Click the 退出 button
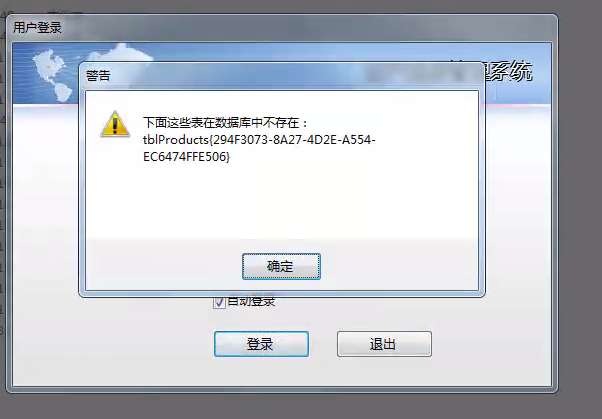 pyautogui.click(x=384, y=344)
